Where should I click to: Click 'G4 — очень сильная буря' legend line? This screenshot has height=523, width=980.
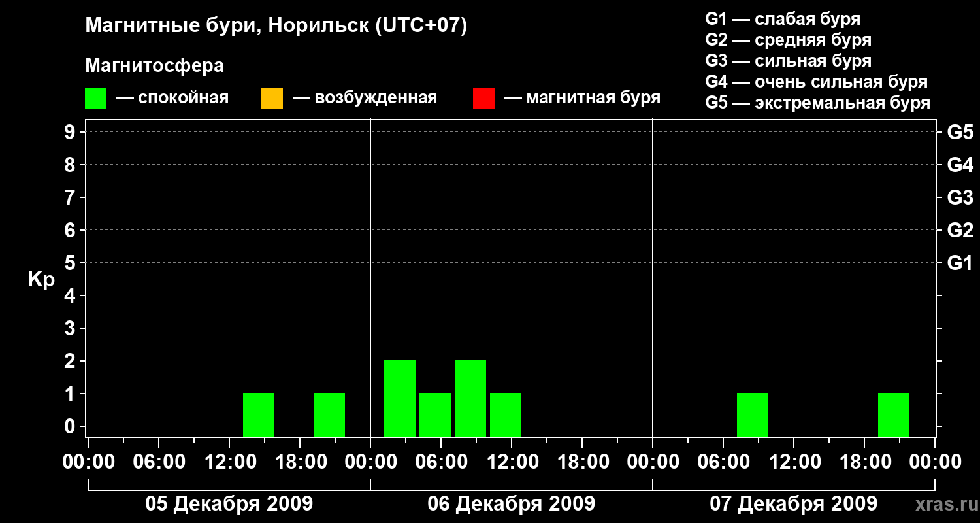(x=817, y=82)
